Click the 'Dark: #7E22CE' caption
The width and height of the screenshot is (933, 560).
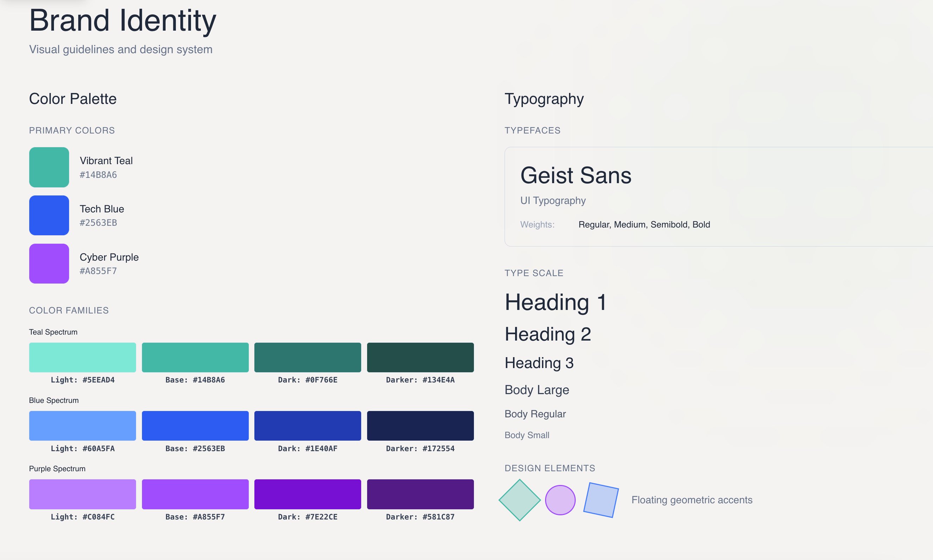(308, 517)
